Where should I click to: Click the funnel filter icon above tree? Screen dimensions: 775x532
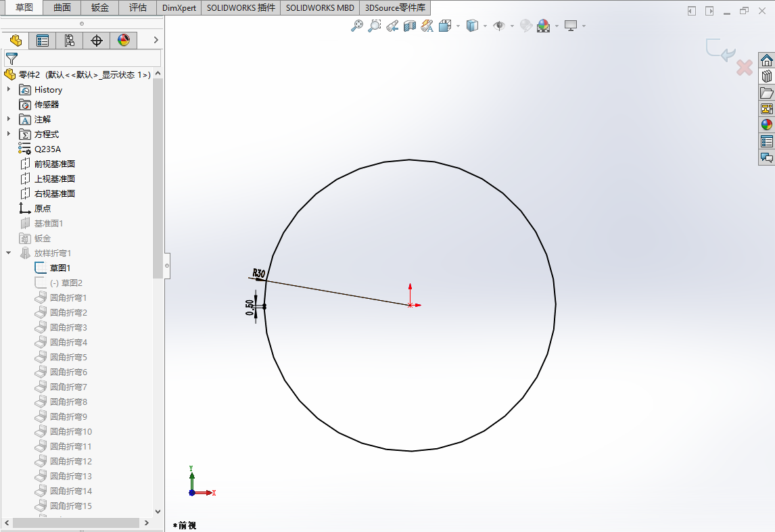pos(11,59)
